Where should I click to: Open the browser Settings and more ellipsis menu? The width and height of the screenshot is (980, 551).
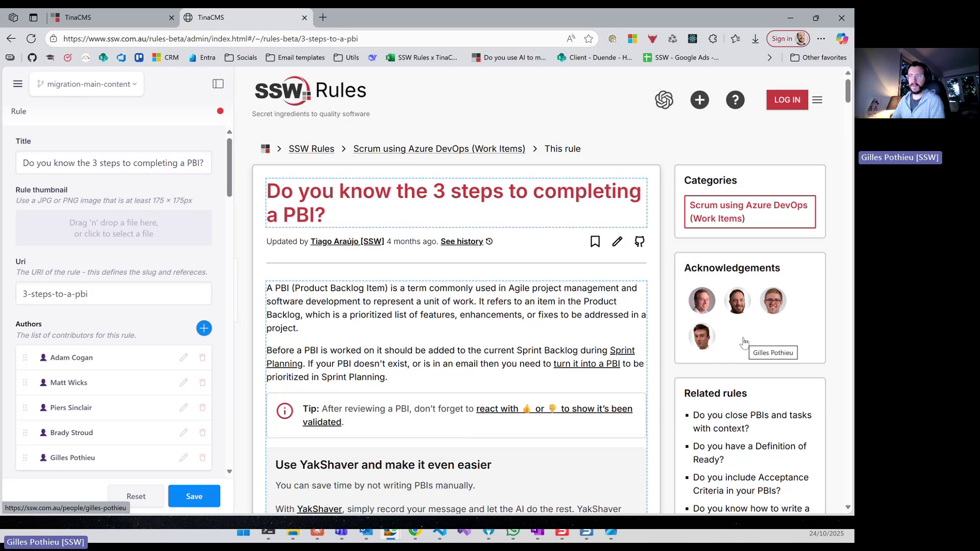821,39
